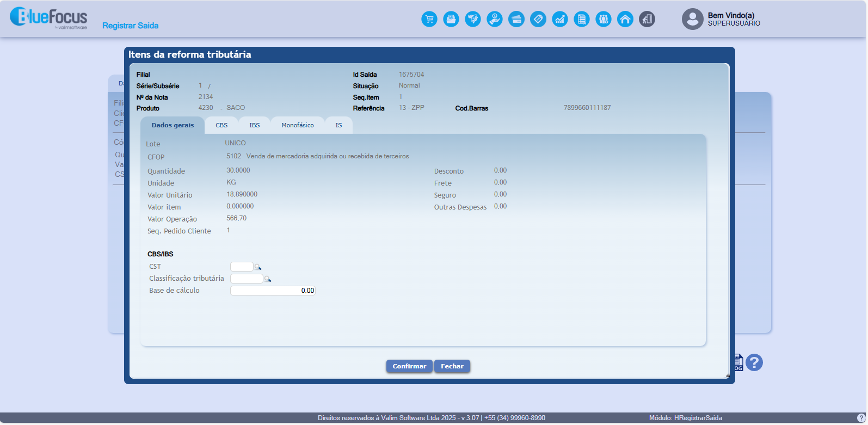This screenshot has width=868, height=425.
Task: Click the Produto name SACO
Action: (236, 108)
